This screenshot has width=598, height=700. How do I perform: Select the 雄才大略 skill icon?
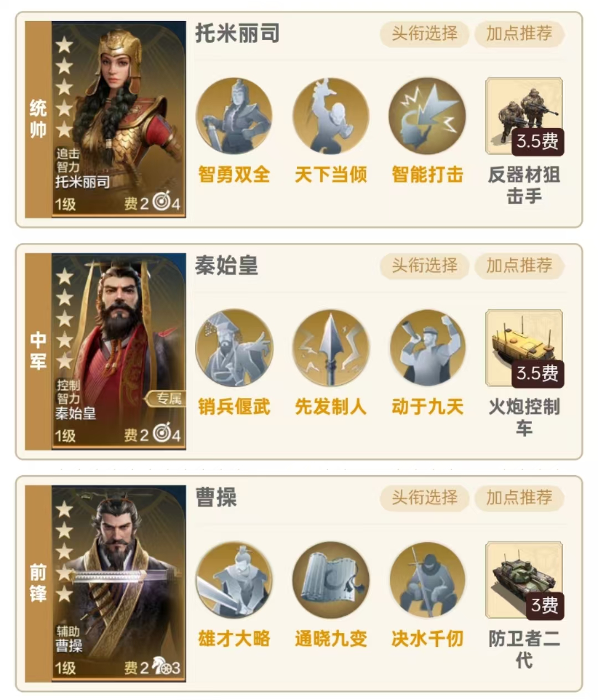click(x=234, y=580)
